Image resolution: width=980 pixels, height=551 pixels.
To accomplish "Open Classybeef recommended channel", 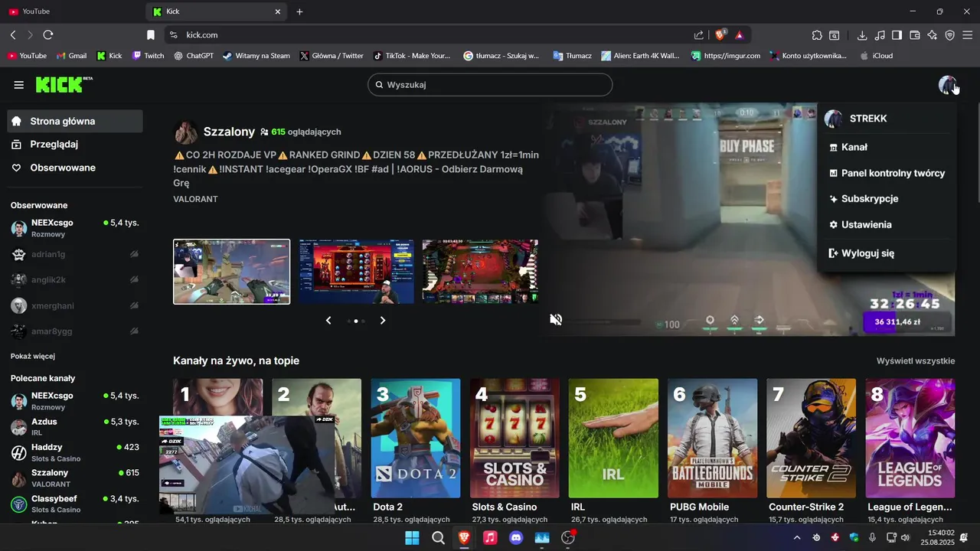I will click(75, 504).
